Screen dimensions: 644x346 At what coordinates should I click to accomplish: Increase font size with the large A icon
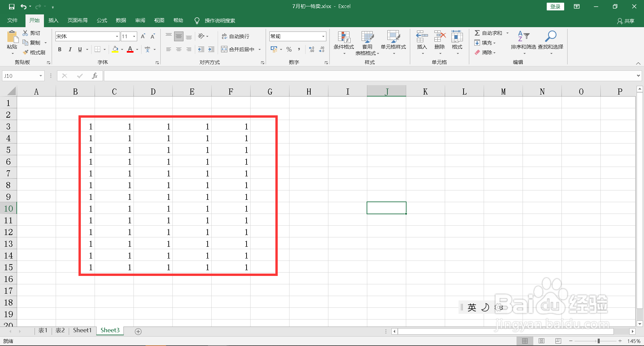143,36
